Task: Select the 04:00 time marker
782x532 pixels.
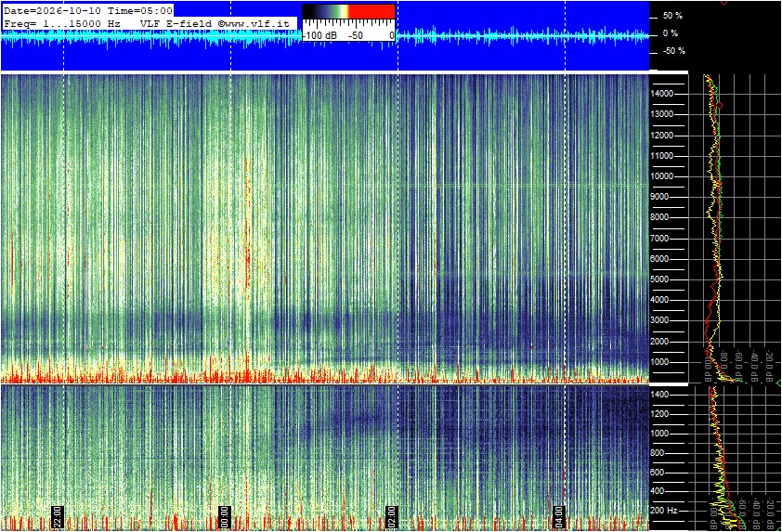Action: (x=558, y=517)
